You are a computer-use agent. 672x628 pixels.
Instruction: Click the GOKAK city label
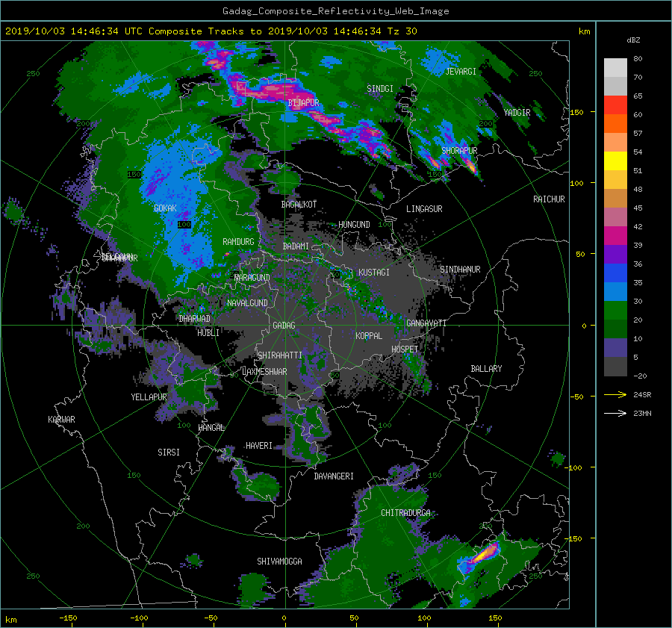[166, 208]
